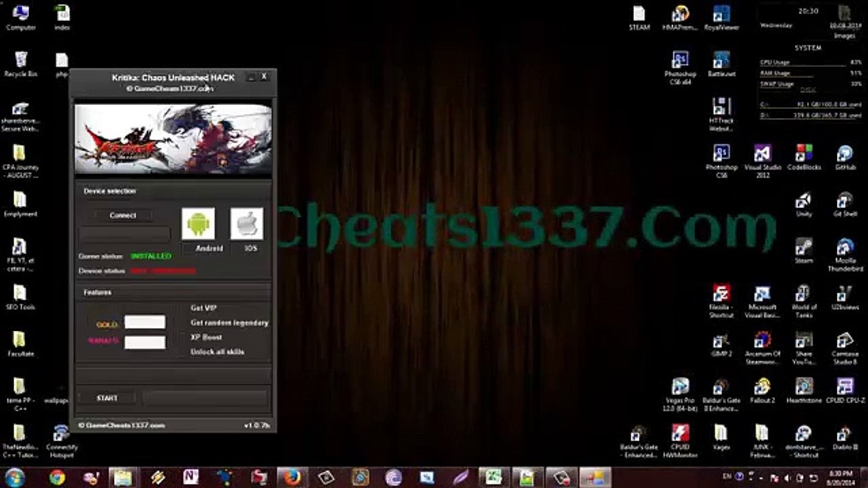The image size is (868, 488).
Task: Open the CodeBlocks desktop shortcut
Action: [804, 157]
